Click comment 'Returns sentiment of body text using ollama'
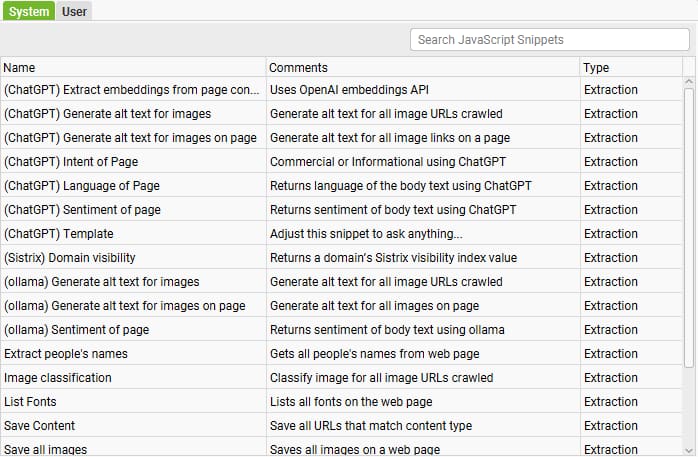The image size is (698, 457). tap(387, 330)
